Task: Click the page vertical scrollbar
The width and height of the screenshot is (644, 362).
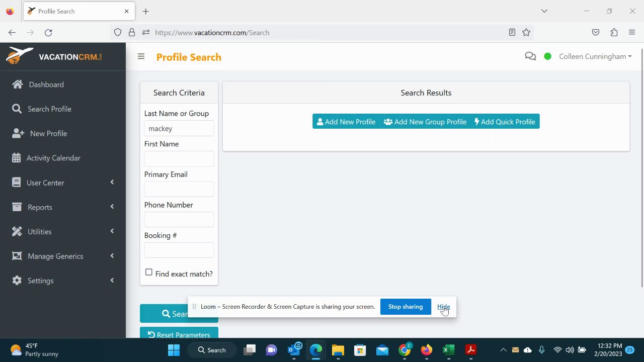Action: pos(642,168)
